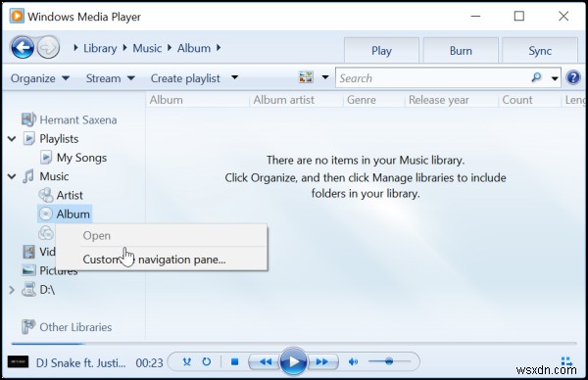Select Videos library icon
588x380 pixels.
28,252
